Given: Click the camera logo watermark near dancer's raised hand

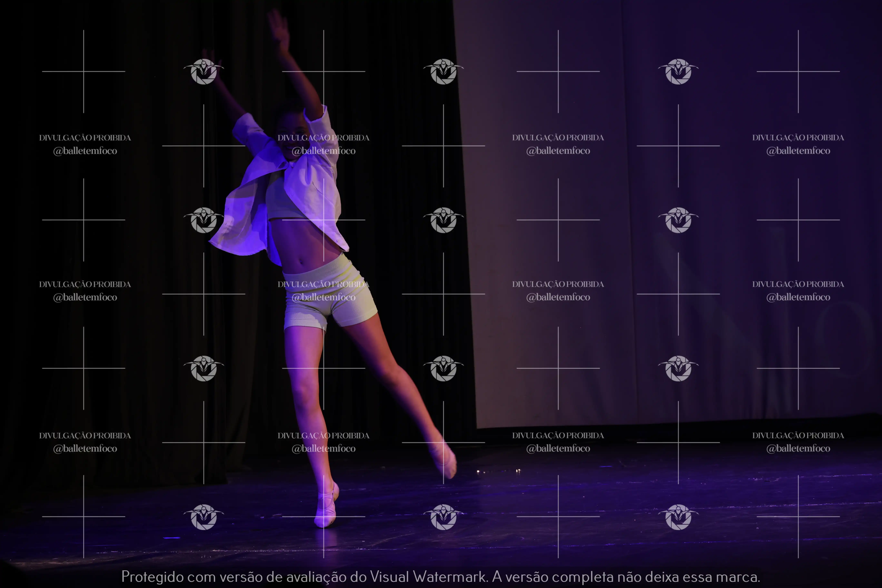Looking at the screenshot, I should (204, 71).
